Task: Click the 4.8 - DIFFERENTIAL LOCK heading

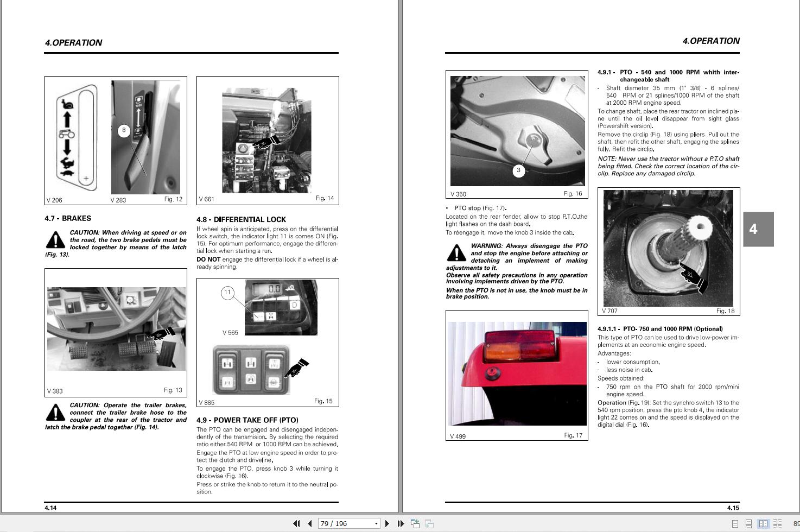Action: click(241, 219)
